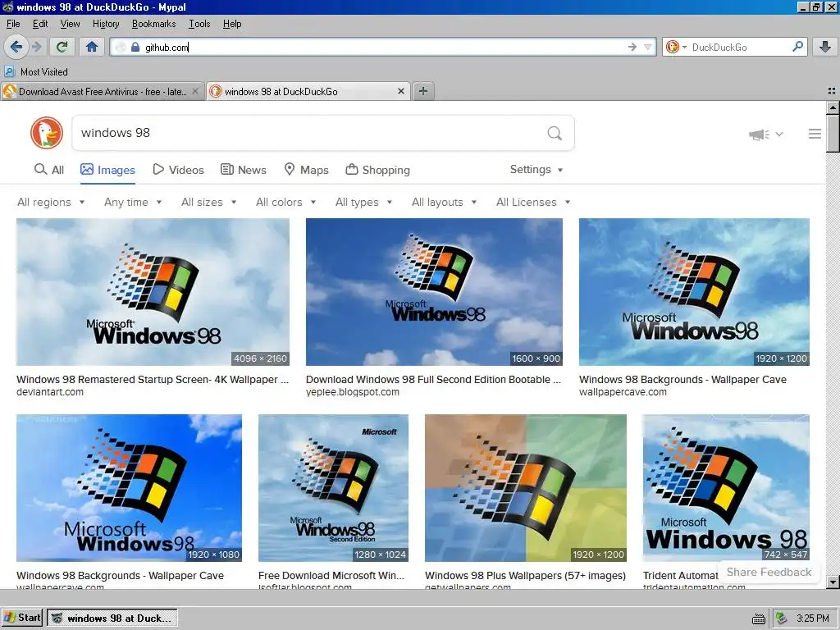Open the Edit menu
The width and height of the screenshot is (840, 630).
(x=40, y=24)
